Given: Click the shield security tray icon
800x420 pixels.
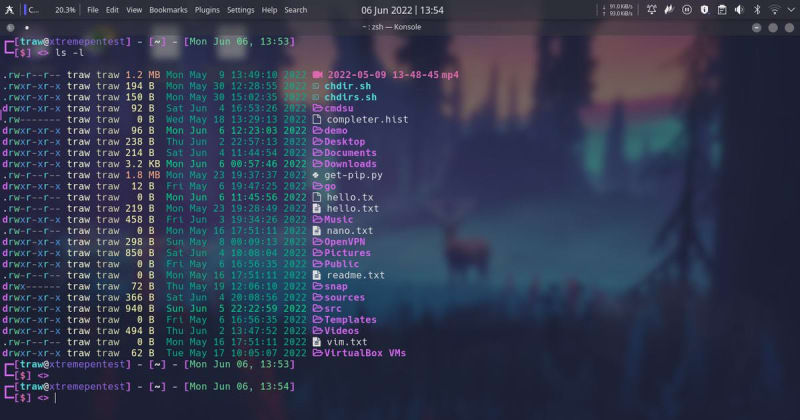Looking at the screenshot, I should click(x=704, y=9).
